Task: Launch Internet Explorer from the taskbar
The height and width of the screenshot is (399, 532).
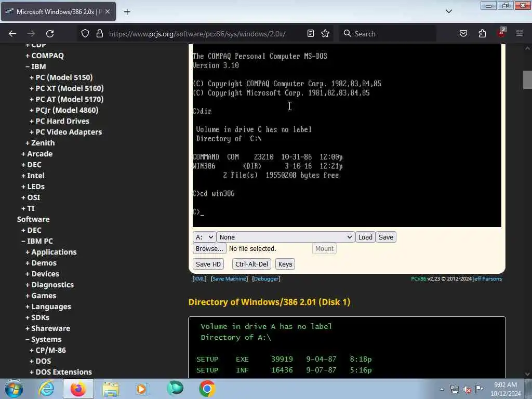Action: pos(46,389)
